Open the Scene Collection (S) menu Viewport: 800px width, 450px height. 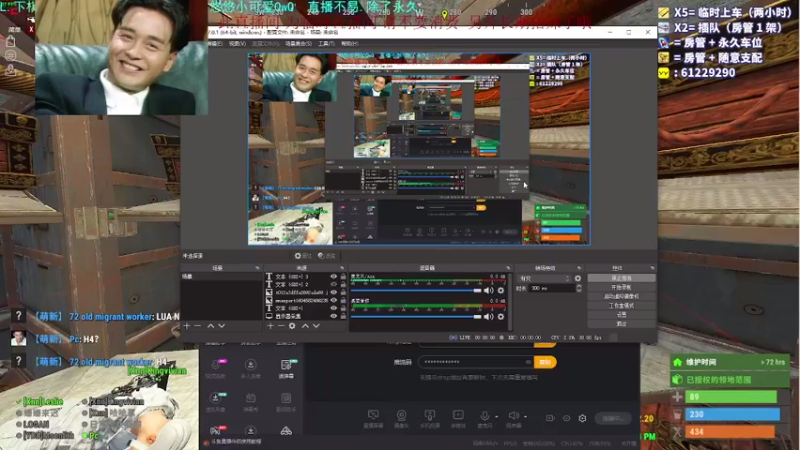pyautogui.click(x=298, y=44)
